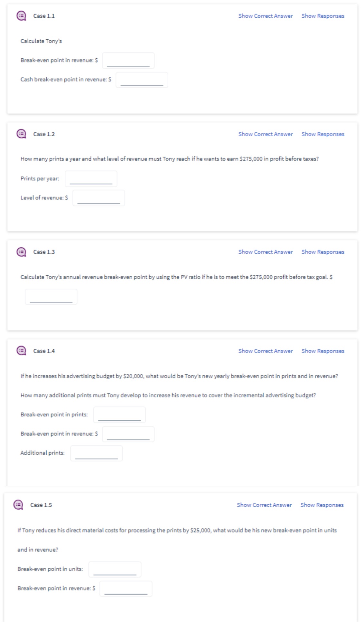Click the Prints per year input box
The width and height of the screenshot is (364, 622).
click(x=91, y=179)
